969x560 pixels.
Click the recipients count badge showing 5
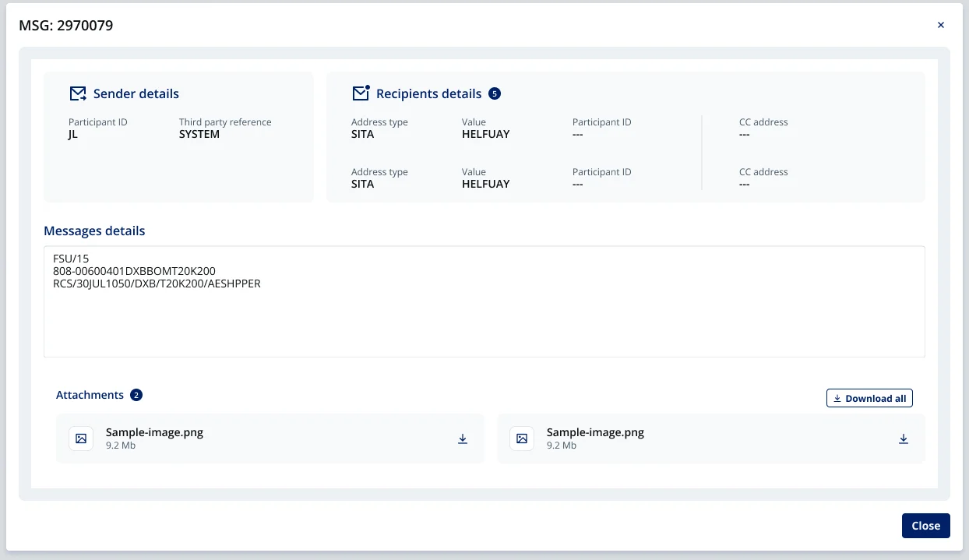pyautogui.click(x=495, y=93)
